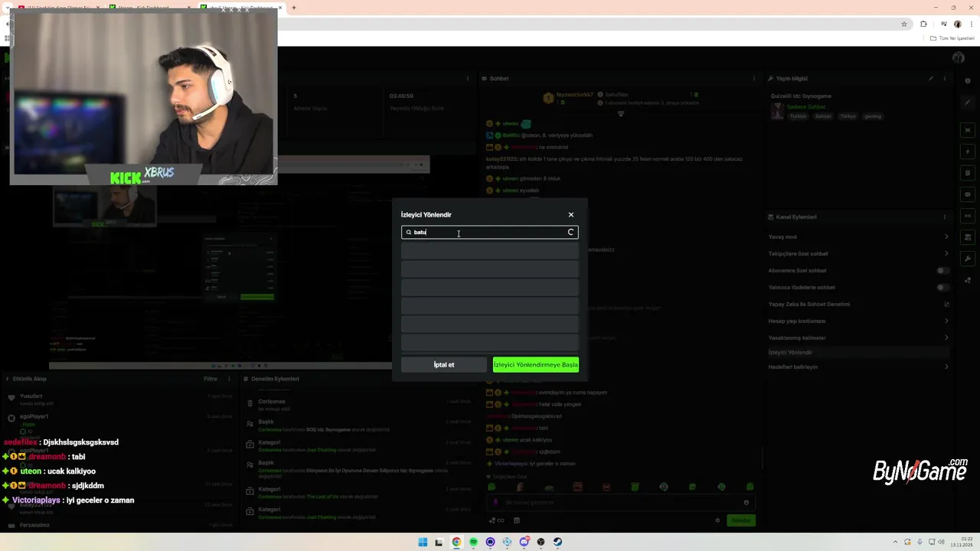Open OBS Studio from taskbar
This screenshot has height=551, width=980.
[541, 543]
